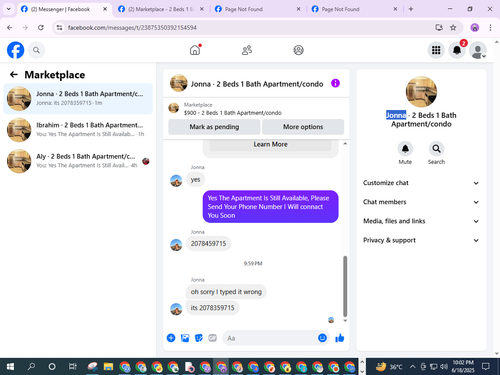Reload the page with browser refresh icon
Image resolution: width=500 pixels, height=375 pixels.
[41, 28]
